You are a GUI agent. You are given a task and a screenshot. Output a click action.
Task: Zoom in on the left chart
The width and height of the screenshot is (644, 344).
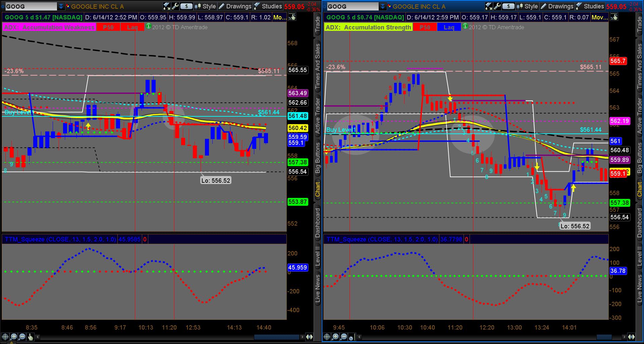pos(14,337)
